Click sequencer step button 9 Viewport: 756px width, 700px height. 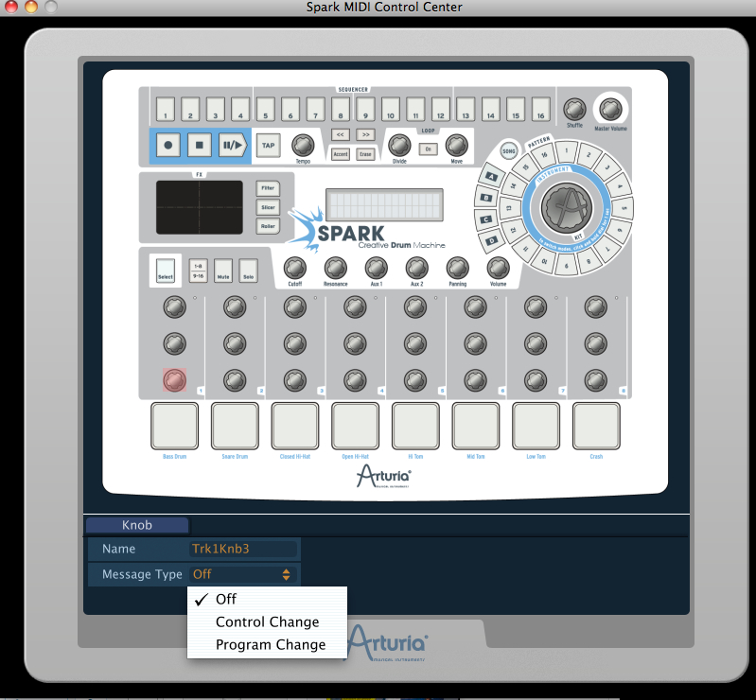(365, 110)
